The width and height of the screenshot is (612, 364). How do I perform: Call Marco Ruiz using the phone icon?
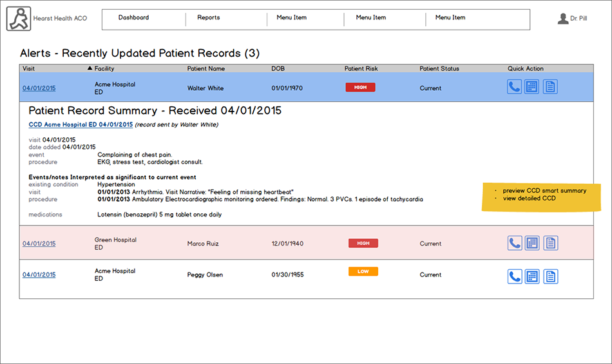(514, 243)
